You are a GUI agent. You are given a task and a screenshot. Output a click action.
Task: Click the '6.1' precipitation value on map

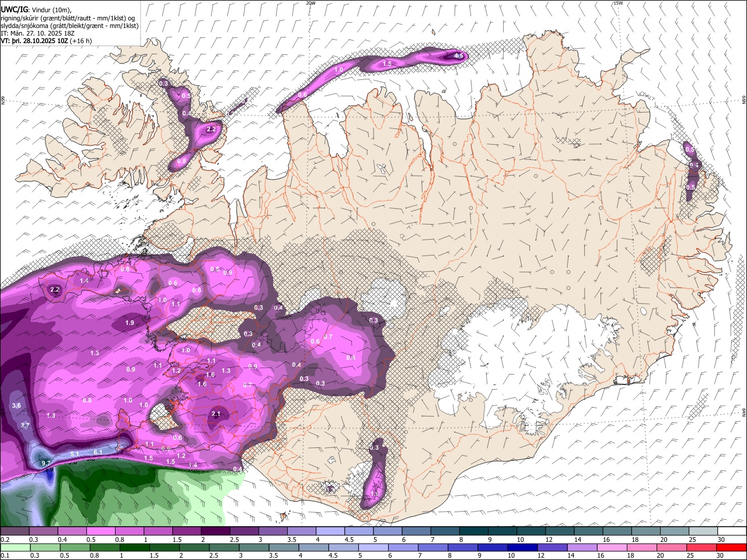point(98,452)
